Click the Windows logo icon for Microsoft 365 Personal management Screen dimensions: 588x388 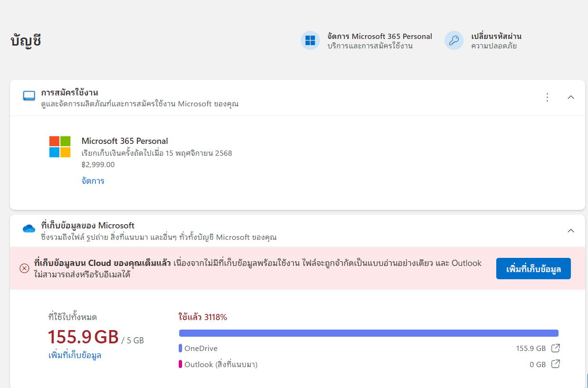[310, 40]
